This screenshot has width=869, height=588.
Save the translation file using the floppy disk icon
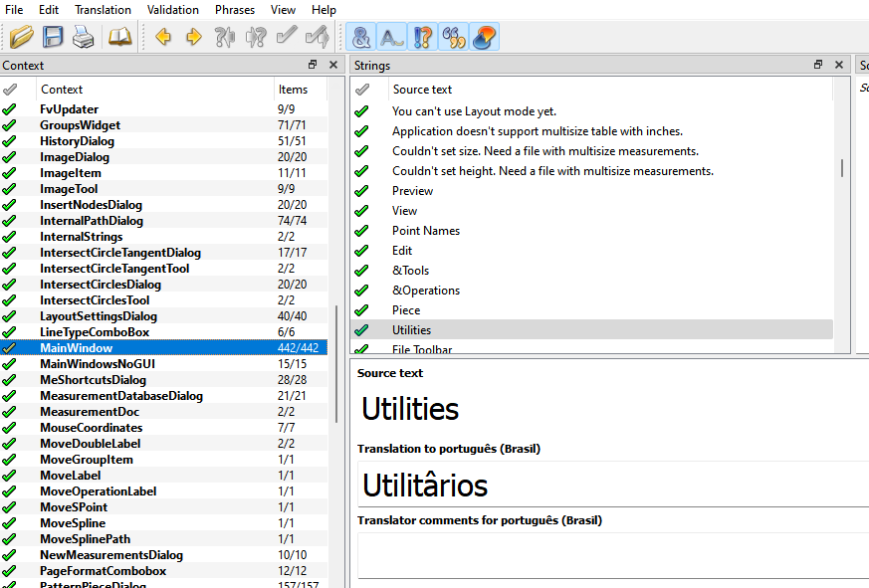53,38
